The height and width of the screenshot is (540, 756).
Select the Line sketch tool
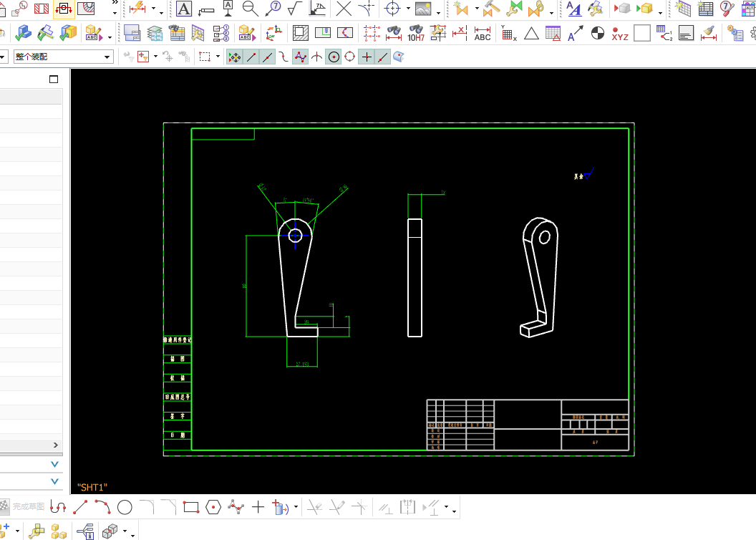coord(80,507)
